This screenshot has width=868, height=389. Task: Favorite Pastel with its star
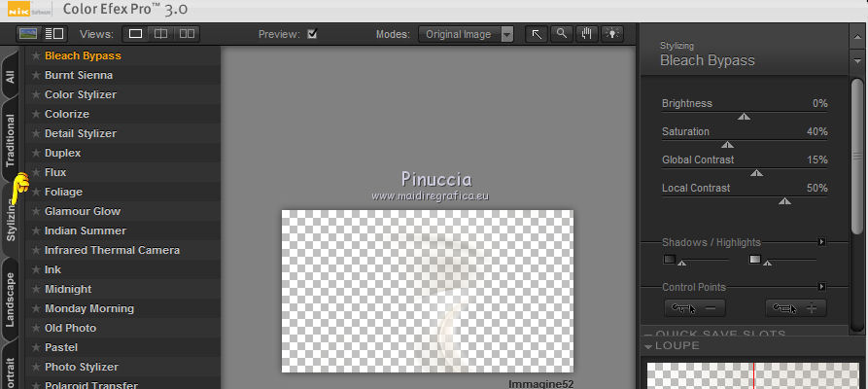coord(36,347)
